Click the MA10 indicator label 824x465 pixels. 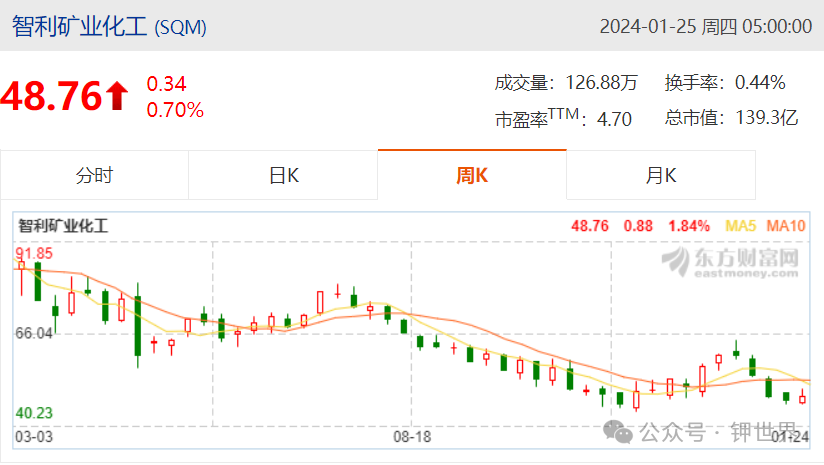[x=786, y=226]
